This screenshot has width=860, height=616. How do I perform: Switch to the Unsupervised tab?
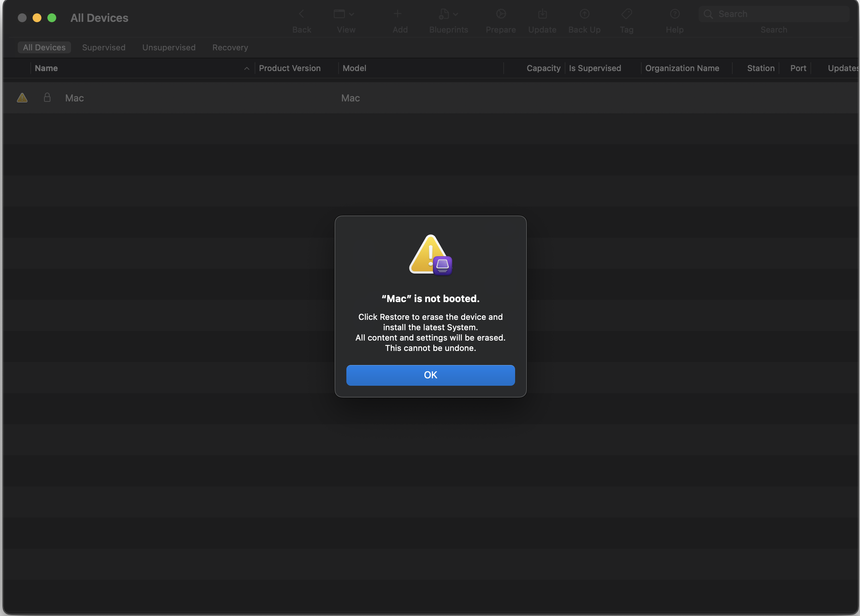169,47
